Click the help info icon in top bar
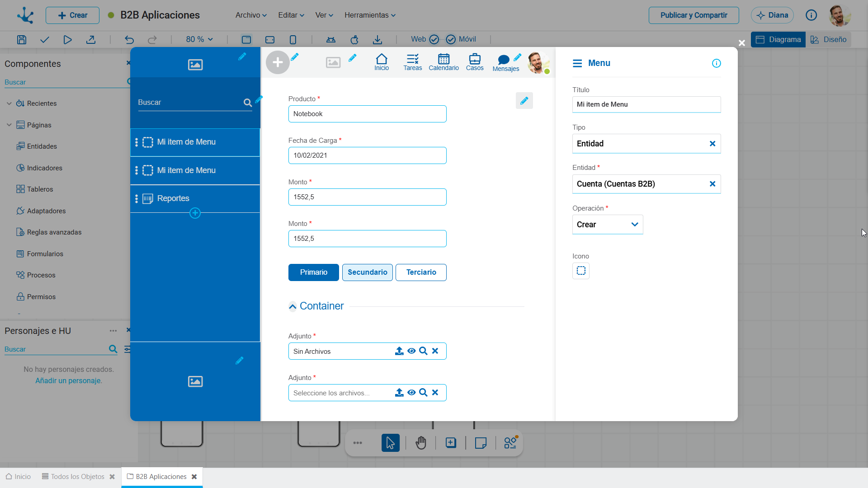Viewport: 868px width, 488px height. (811, 15)
